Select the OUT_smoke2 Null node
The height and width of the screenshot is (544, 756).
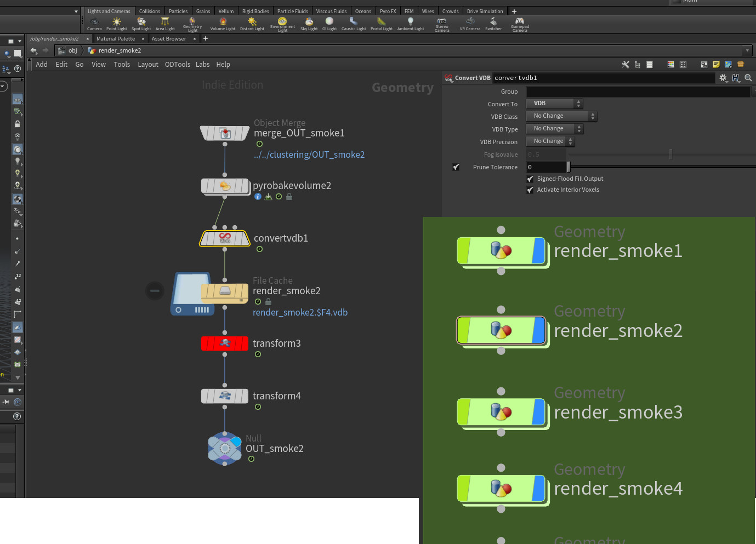pyautogui.click(x=225, y=448)
